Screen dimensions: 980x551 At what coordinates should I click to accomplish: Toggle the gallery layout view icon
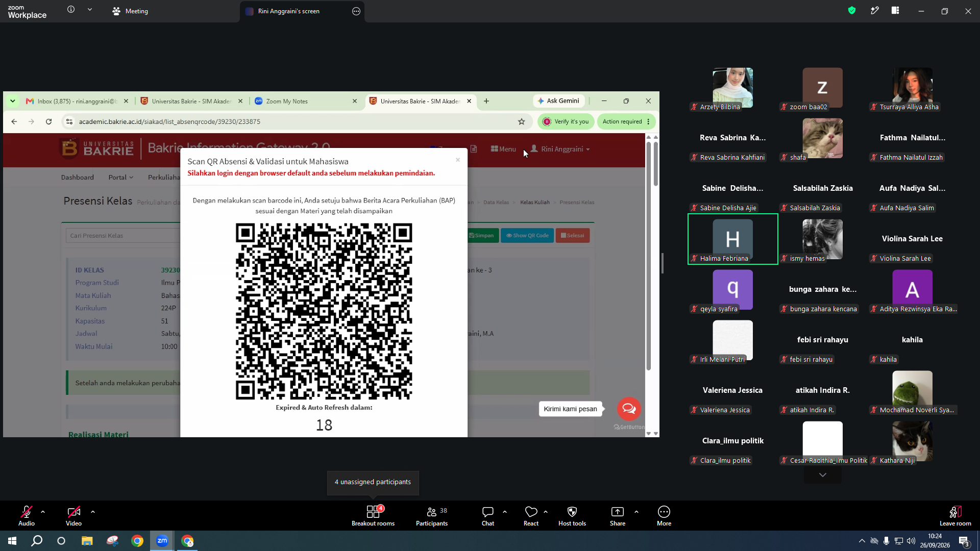pyautogui.click(x=895, y=11)
